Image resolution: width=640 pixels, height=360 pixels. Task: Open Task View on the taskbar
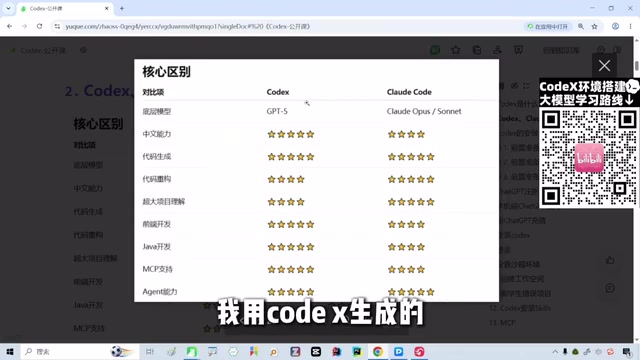[150, 351]
